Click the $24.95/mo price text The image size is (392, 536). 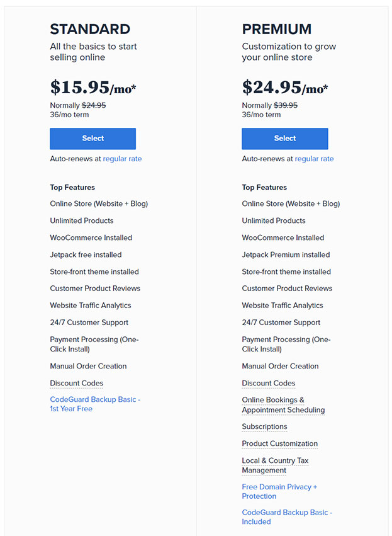point(285,87)
